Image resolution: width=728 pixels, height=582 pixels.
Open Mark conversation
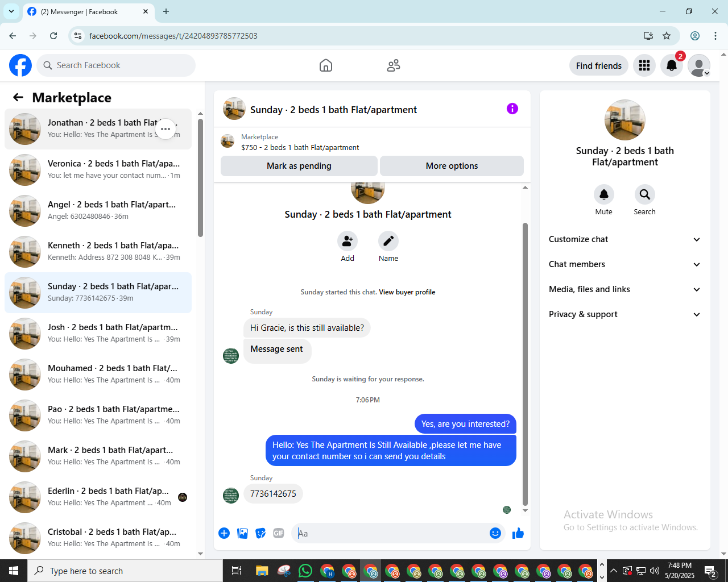pos(98,456)
